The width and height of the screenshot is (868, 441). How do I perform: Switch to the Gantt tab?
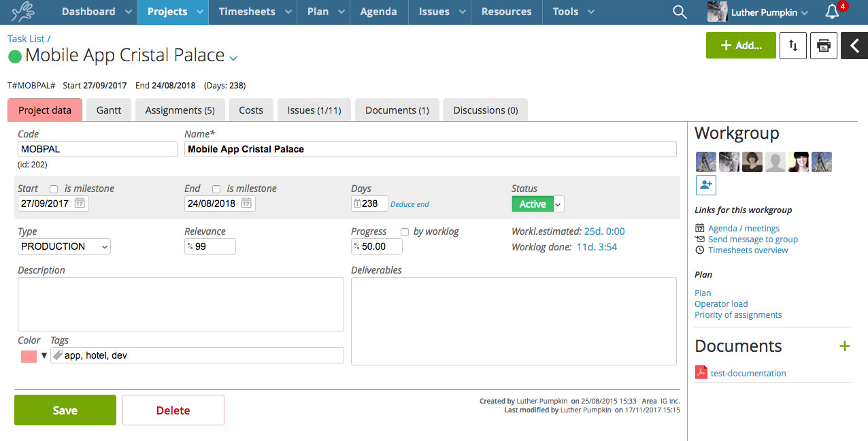tap(109, 110)
